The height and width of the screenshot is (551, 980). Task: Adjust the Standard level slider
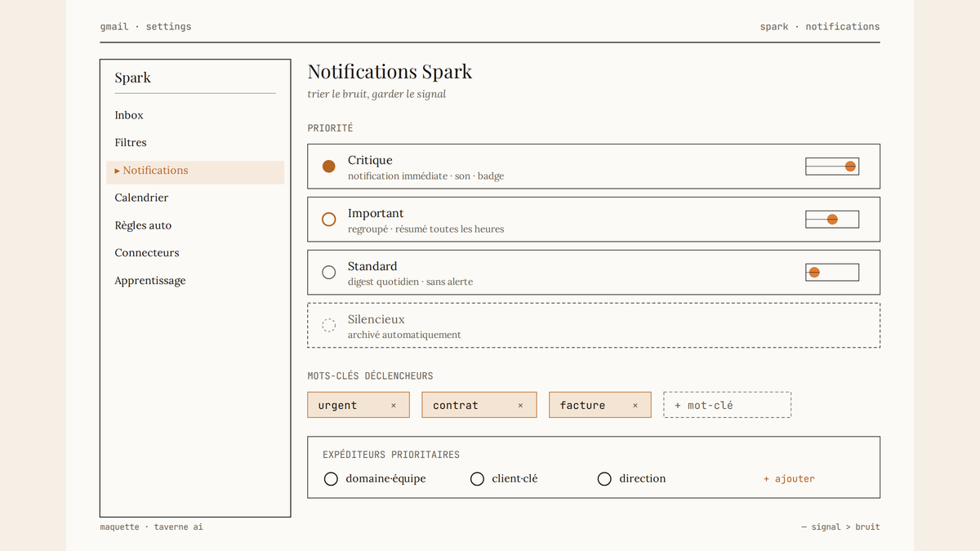(x=832, y=273)
